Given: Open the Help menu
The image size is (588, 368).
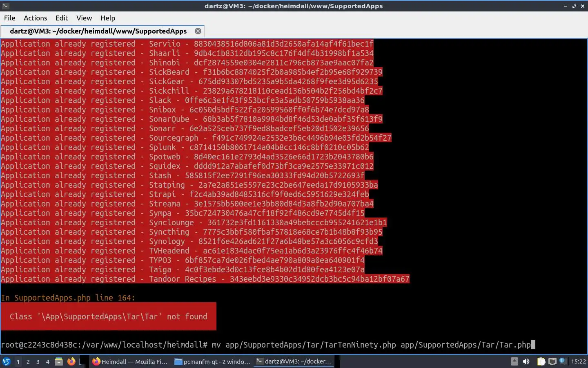Looking at the screenshot, I should coord(108,18).
